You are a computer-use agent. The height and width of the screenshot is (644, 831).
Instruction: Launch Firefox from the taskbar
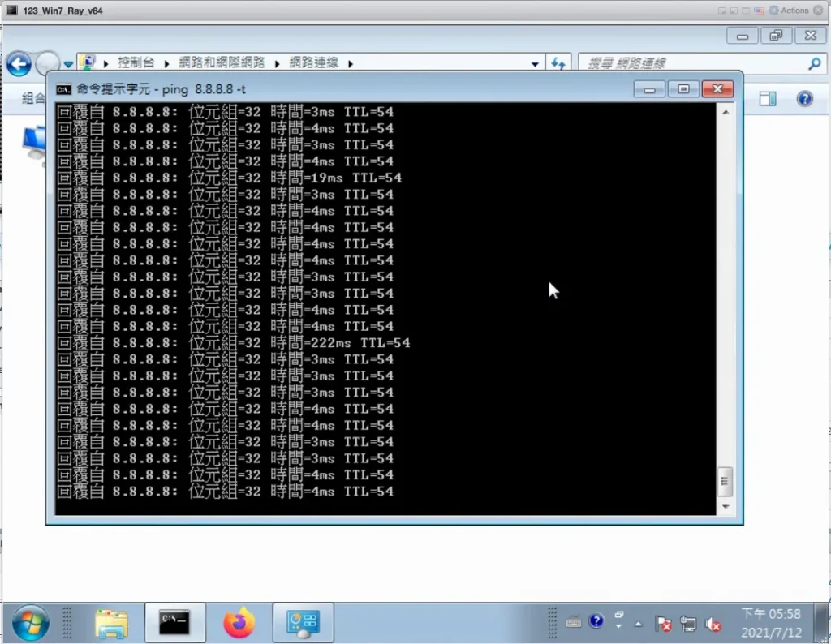239,623
